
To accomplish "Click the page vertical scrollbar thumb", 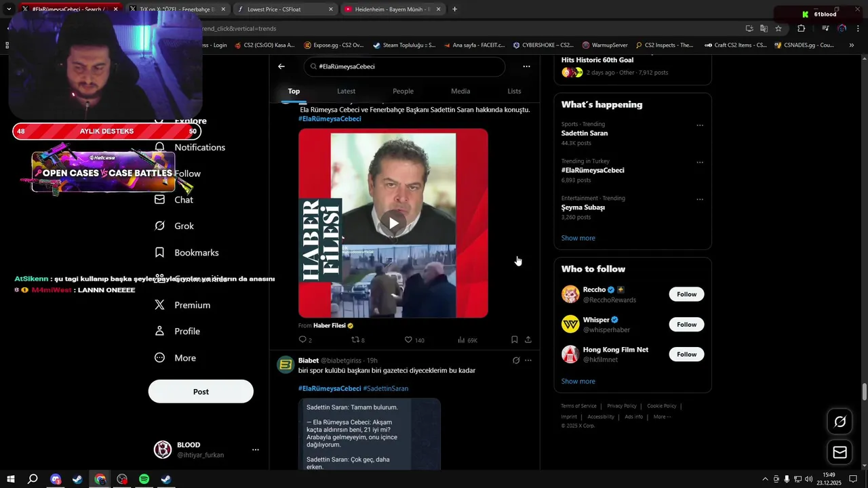I will 865,392.
